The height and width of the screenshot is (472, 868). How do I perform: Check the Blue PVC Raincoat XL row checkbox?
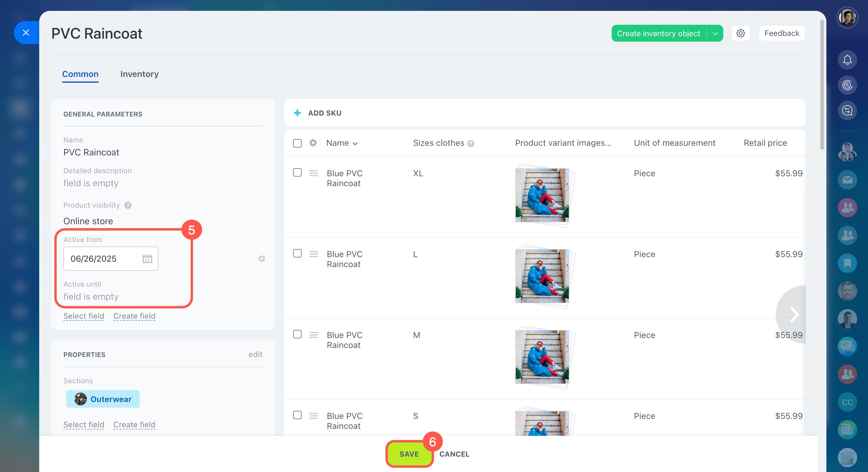tap(297, 173)
